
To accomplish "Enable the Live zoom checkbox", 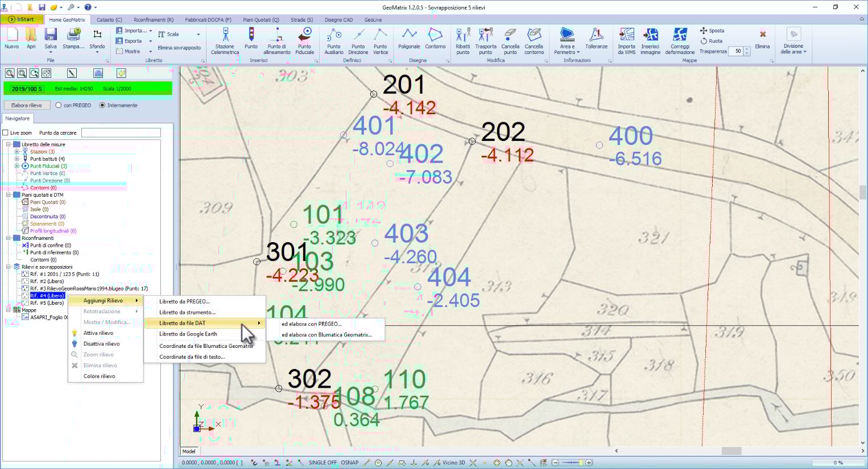I will [x=7, y=132].
